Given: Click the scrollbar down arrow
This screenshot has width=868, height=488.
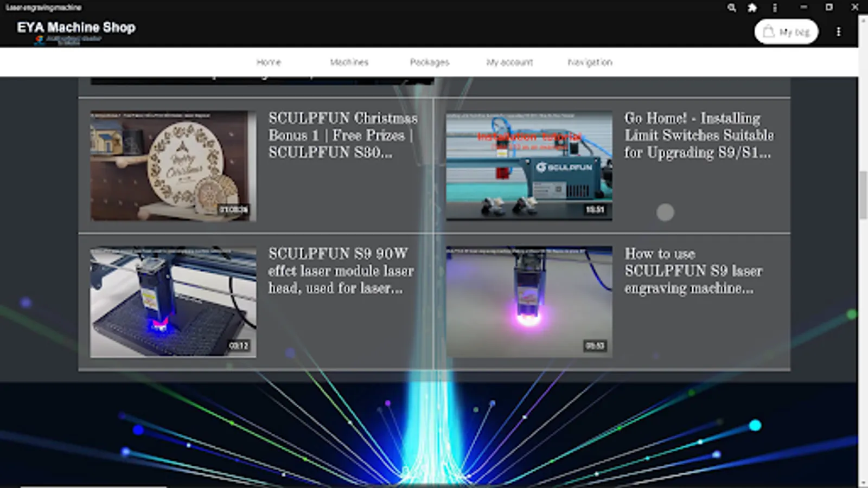Looking at the screenshot, I should 863,483.
